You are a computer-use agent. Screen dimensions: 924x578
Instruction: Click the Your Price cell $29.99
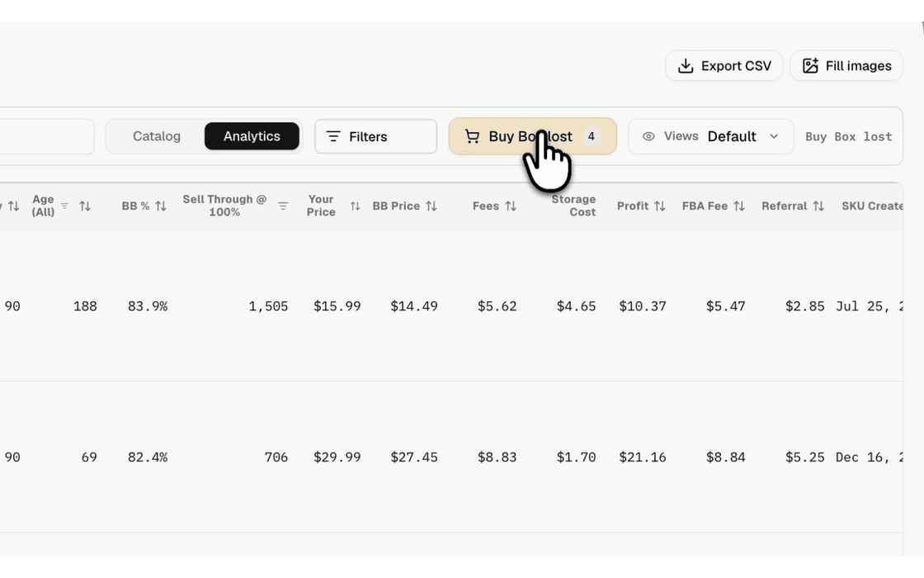pyautogui.click(x=337, y=457)
